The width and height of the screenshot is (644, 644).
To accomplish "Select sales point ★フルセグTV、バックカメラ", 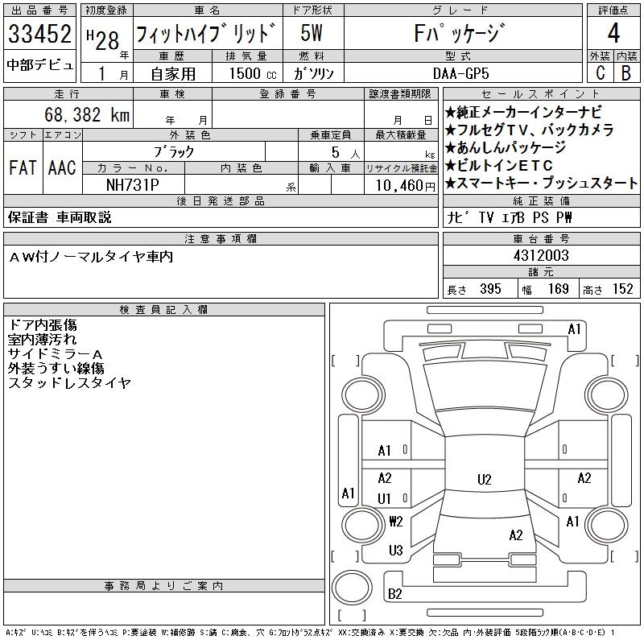I will [529, 130].
